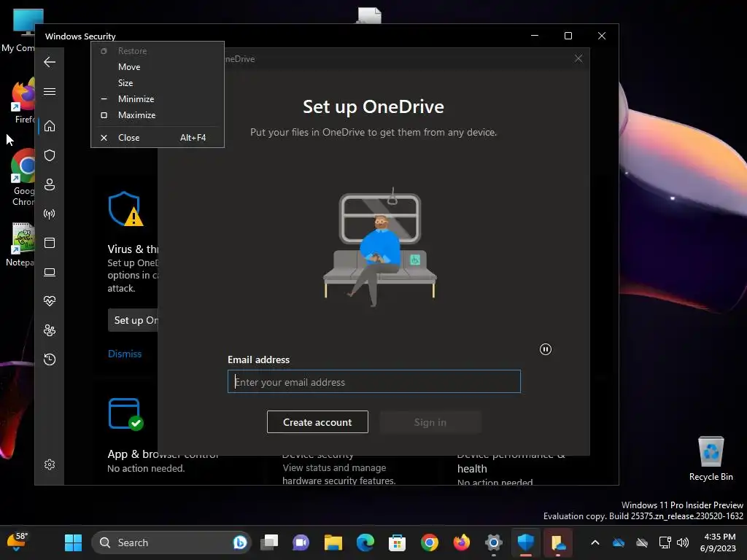The height and width of the screenshot is (560, 747).
Task: Open the Windows Start menu
Action: [74, 542]
